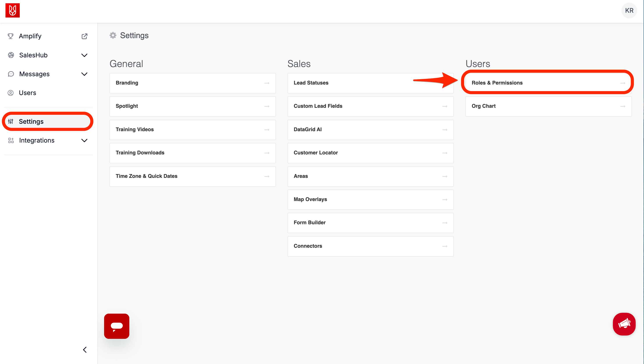Screen dimensions: 644x364
Task: Select Settings in the sidebar menu
Action: click(31, 122)
